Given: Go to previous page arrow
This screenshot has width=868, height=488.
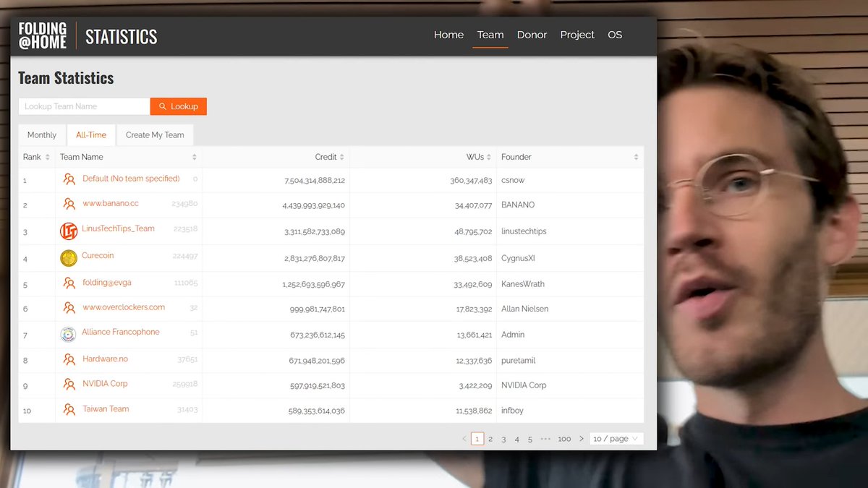Looking at the screenshot, I should 464,439.
